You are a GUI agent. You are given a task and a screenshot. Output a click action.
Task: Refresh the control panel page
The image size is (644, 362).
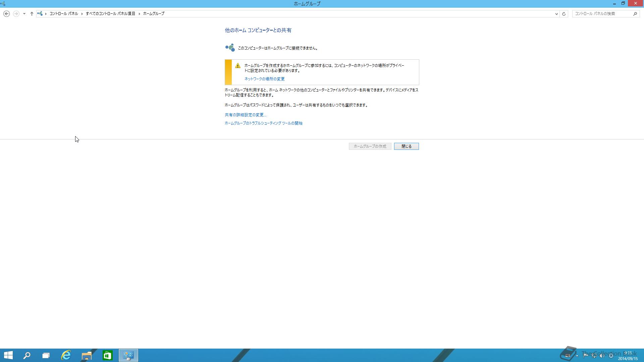564,14
